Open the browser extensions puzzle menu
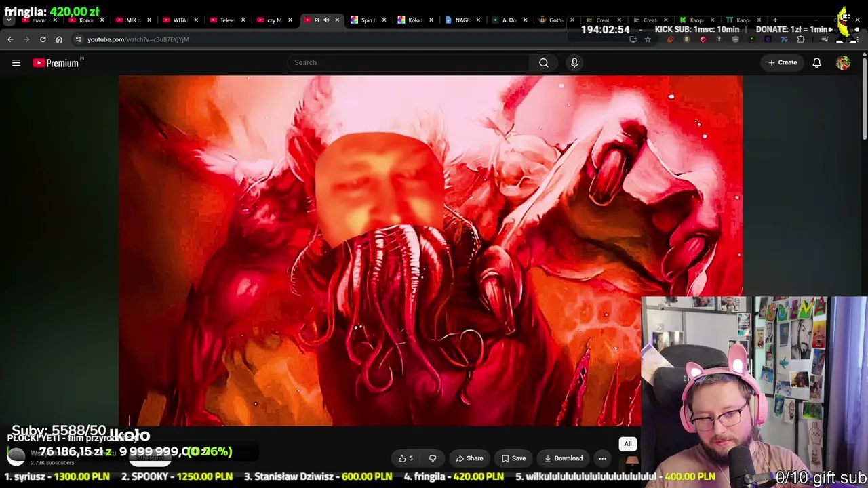Image resolution: width=868 pixels, height=488 pixels. click(801, 39)
